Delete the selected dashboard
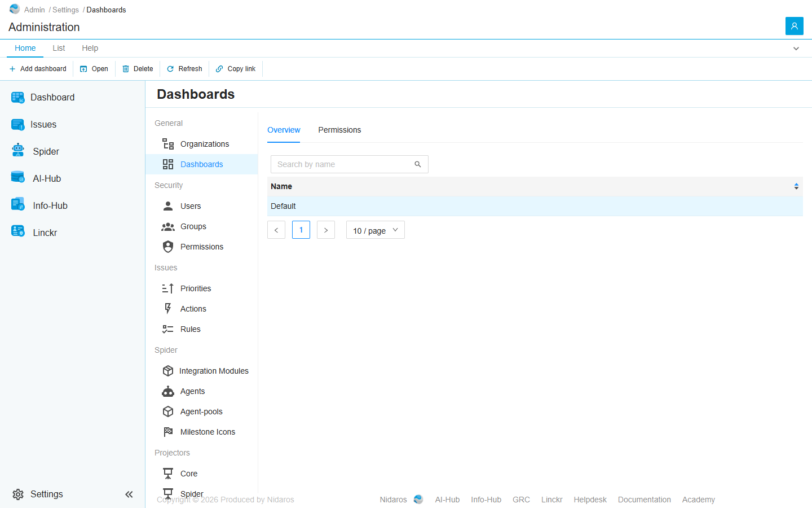Viewport: 812px width, 508px height. click(x=138, y=69)
